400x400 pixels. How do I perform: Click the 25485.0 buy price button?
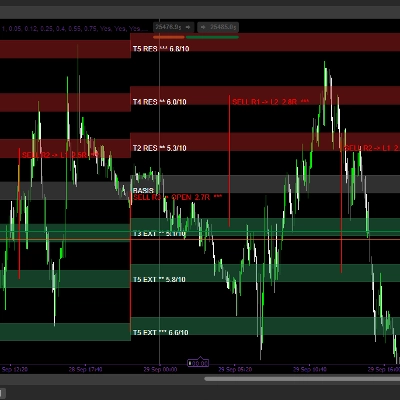click(218, 27)
